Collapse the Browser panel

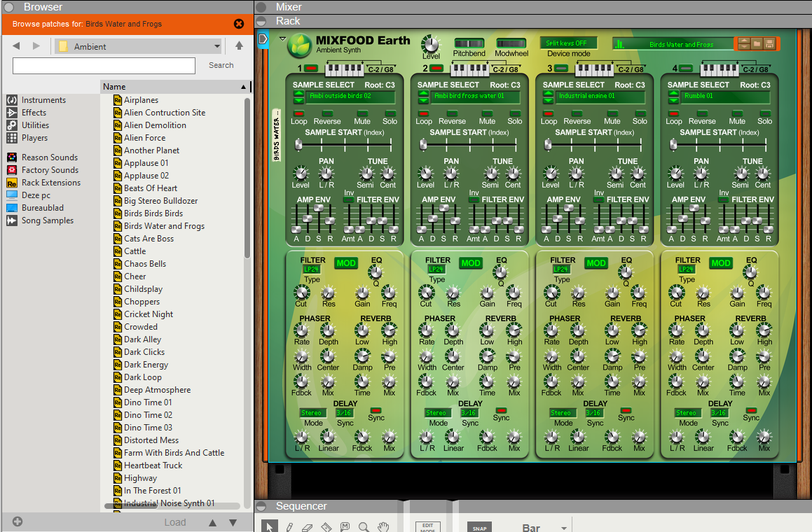pos(9,7)
